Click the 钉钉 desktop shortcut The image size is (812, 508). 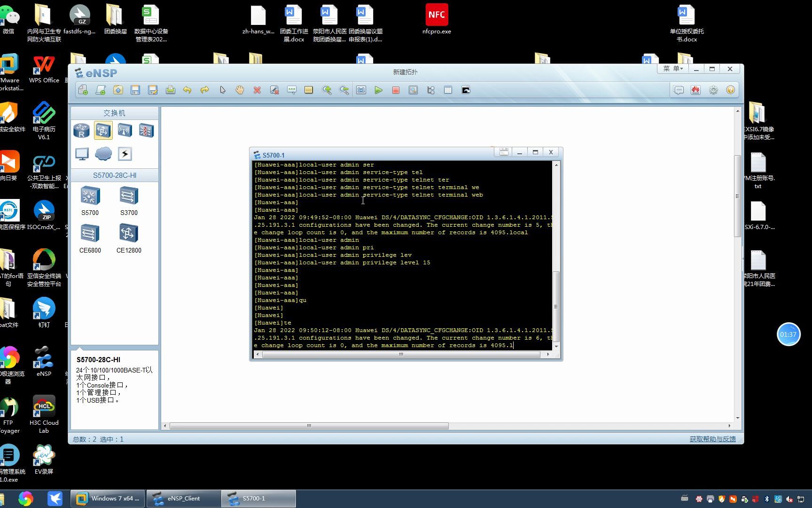(x=44, y=313)
